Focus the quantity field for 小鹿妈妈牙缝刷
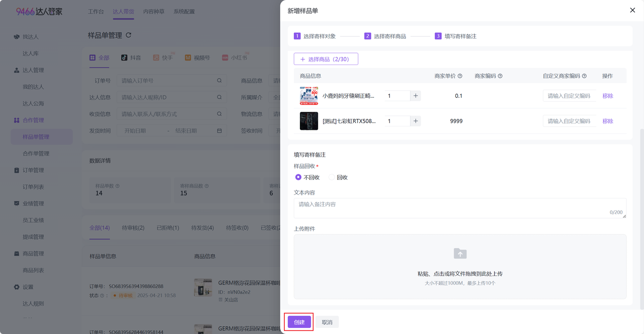Viewport: 644px width, 334px height. [397, 96]
